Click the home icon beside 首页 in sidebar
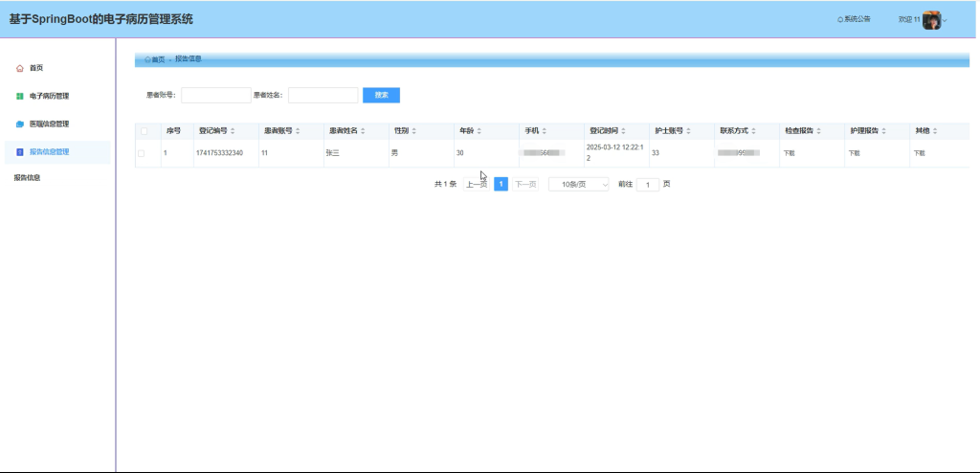 (x=19, y=68)
